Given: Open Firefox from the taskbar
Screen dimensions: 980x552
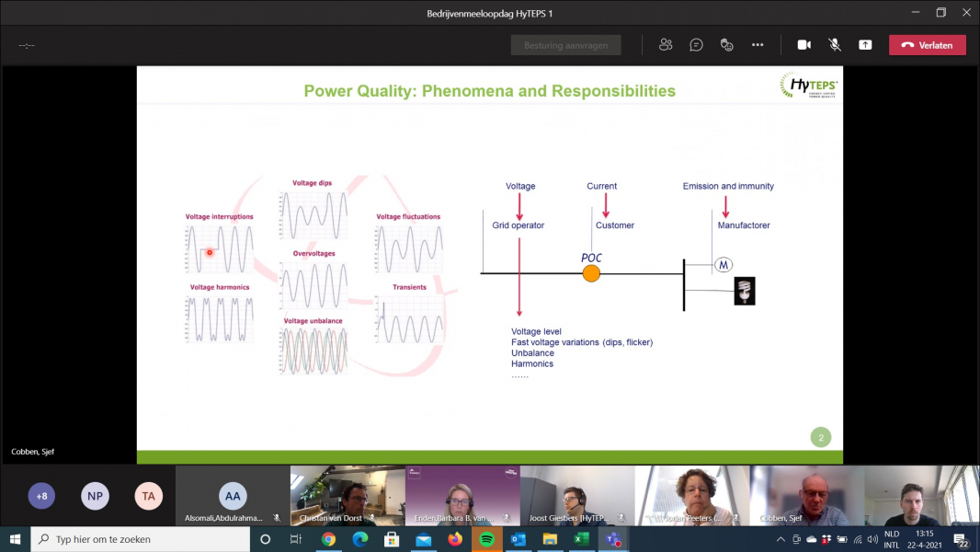Looking at the screenshot, I should tap(455, 539).
